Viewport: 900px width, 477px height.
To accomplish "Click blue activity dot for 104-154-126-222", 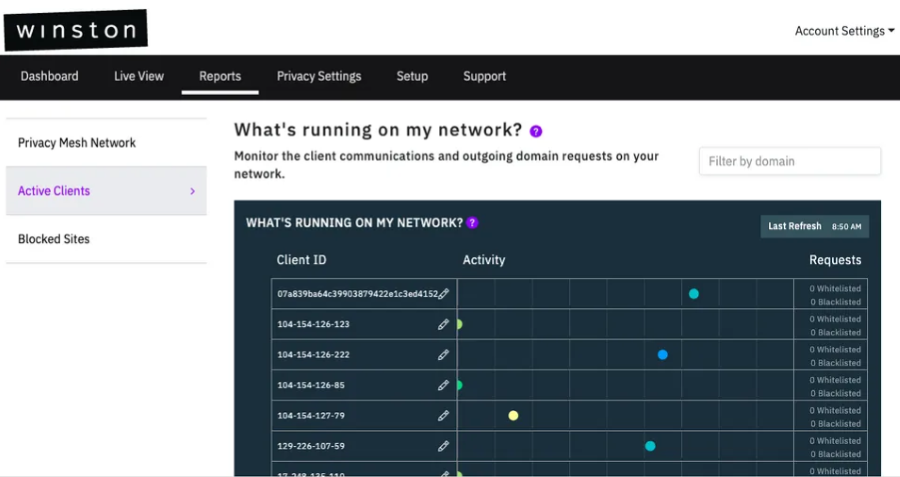I will [662, 355].
